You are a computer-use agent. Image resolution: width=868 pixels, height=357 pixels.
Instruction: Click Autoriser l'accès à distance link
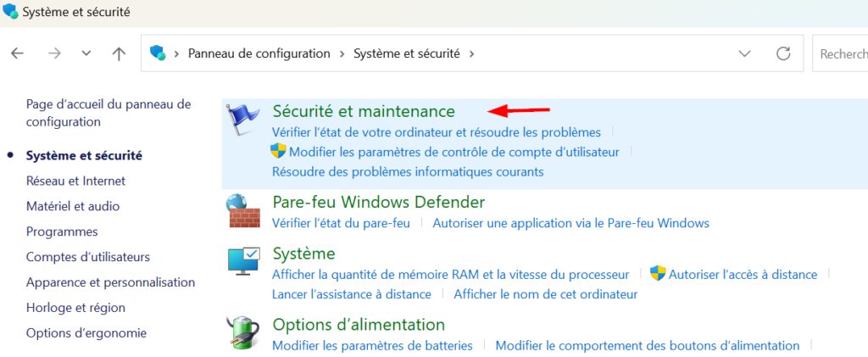point(743,274)
